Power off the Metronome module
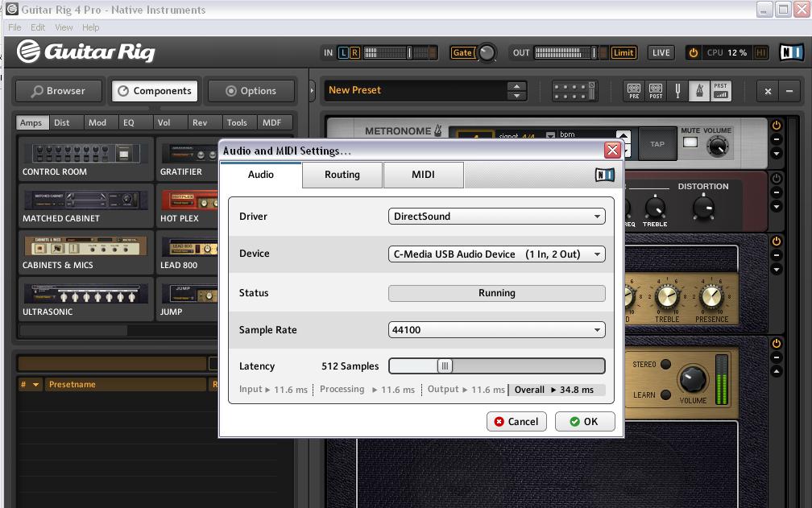Screen dimensions: 812x508 coord(777,126)
